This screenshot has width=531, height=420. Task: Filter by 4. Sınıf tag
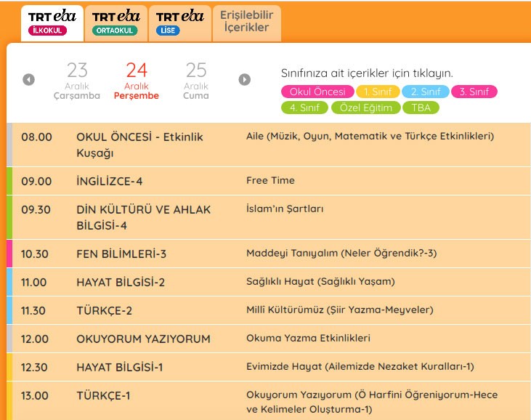[304, 108]
